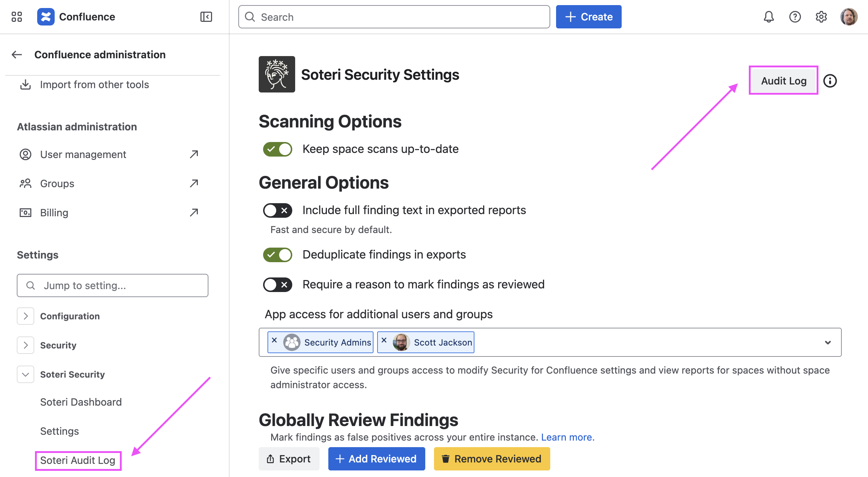The image size is (868, 477).
Task: Expand the Configuration settings section
Action: [x=26, y=316]
